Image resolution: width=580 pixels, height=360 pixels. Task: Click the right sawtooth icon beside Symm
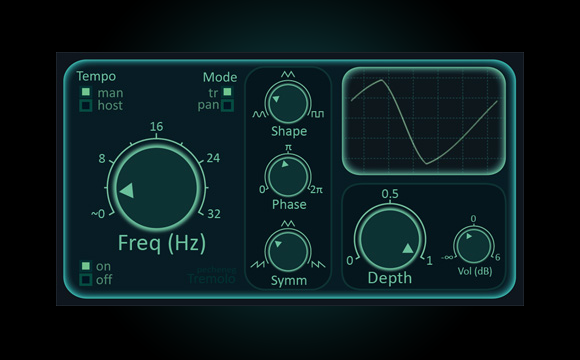click(318, 264)
